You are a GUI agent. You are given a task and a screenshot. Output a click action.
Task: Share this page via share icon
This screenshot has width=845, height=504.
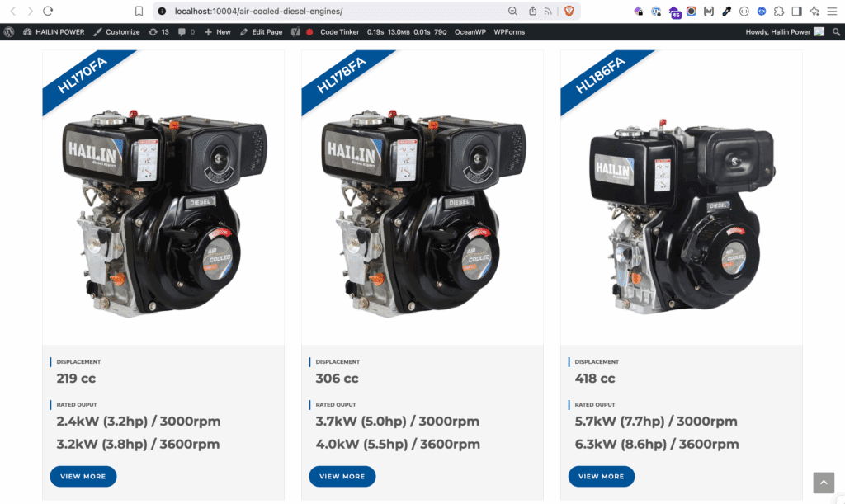click(x=532, y=11)
